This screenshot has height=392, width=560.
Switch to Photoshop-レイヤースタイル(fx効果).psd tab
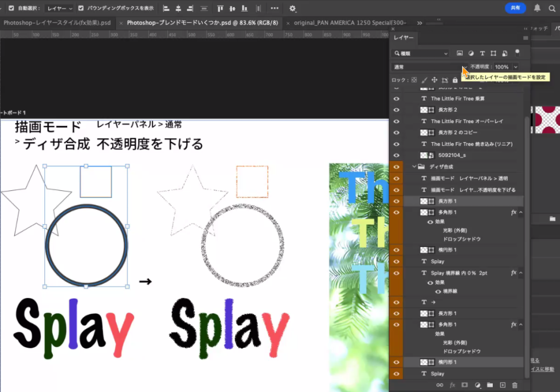tap(57, 23)
